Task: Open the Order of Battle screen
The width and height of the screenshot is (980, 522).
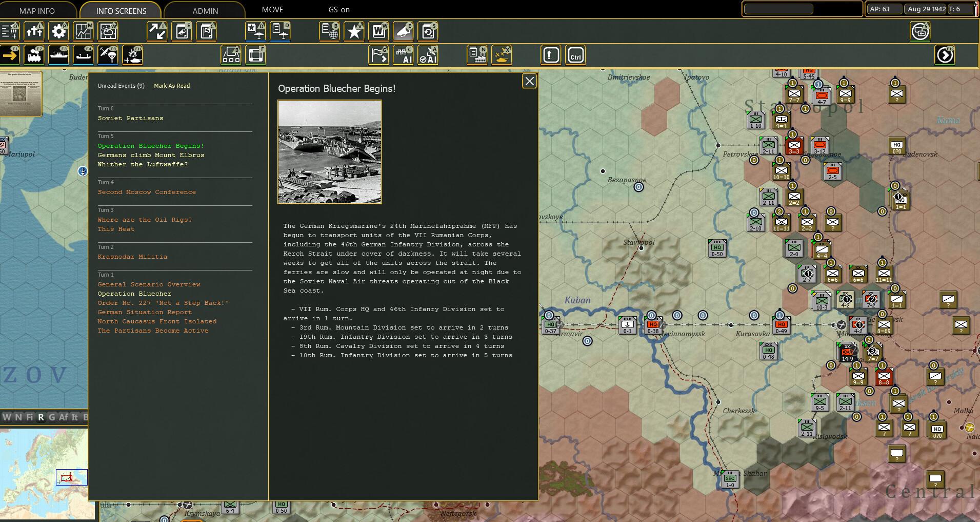Action: point(9,31)
